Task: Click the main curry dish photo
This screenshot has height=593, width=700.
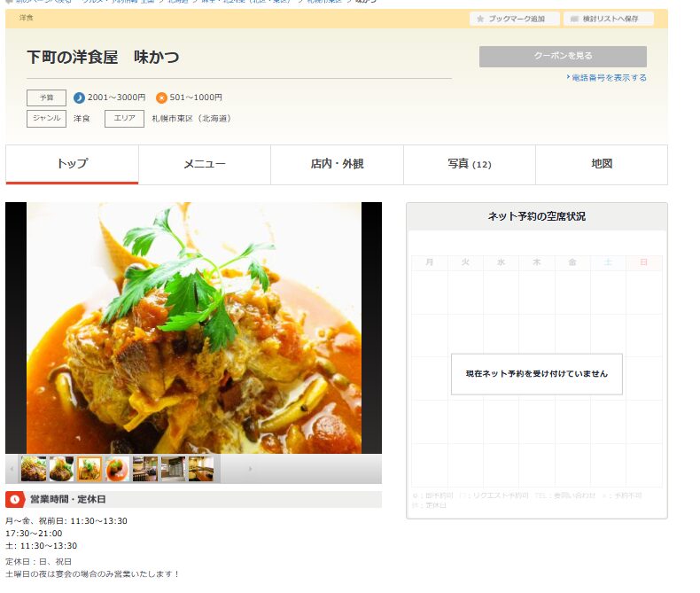Action: click(194, 328)
